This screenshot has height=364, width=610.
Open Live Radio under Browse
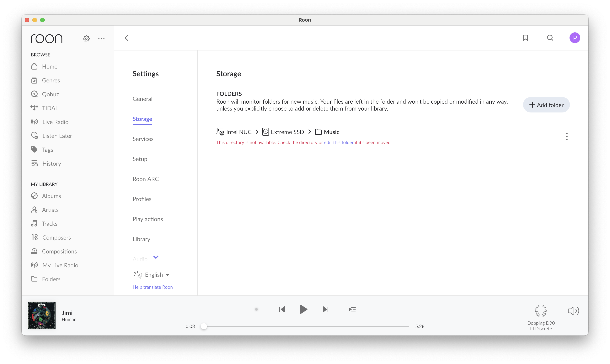(x=50, y=122)
